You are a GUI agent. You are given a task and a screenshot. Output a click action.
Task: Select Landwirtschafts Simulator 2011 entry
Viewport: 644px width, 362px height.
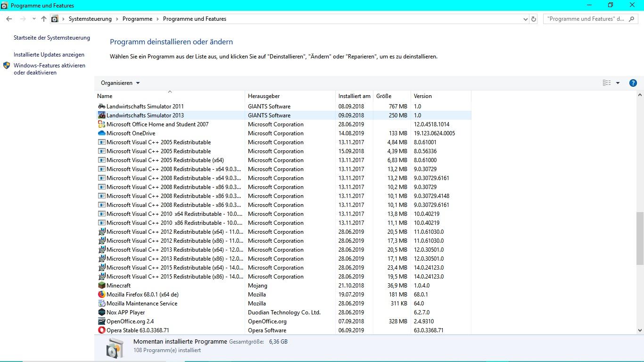(x=145, y=107)
